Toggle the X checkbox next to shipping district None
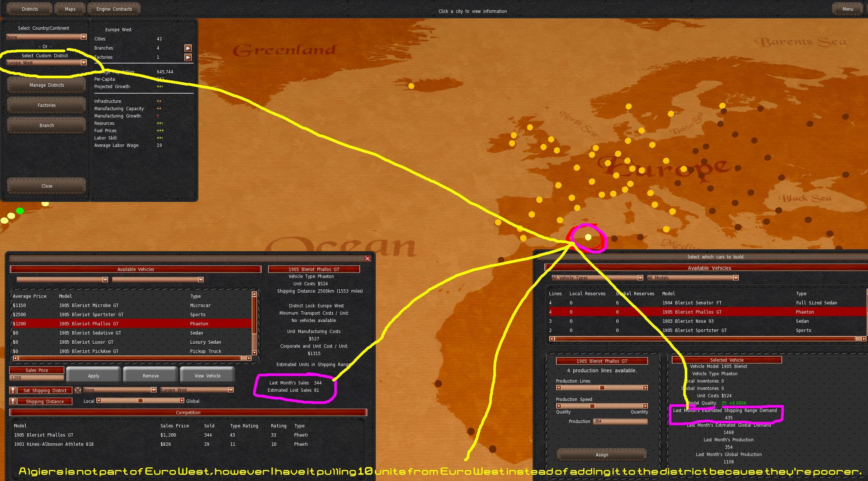Image resolution: width=868 pixels, height=481 pixels. pos(78,390)
